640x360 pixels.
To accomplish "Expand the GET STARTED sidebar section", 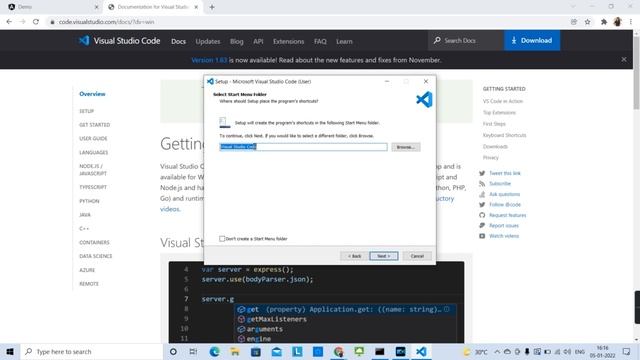I will click(x=95, y=125).
